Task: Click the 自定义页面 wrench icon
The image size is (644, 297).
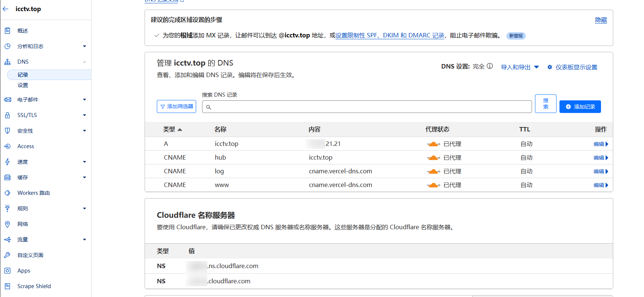Action: coord(7,255)
